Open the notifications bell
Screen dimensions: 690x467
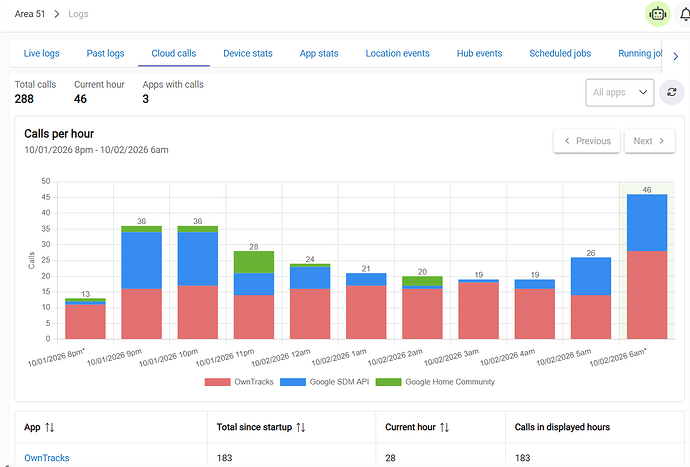tap(685, 15)
